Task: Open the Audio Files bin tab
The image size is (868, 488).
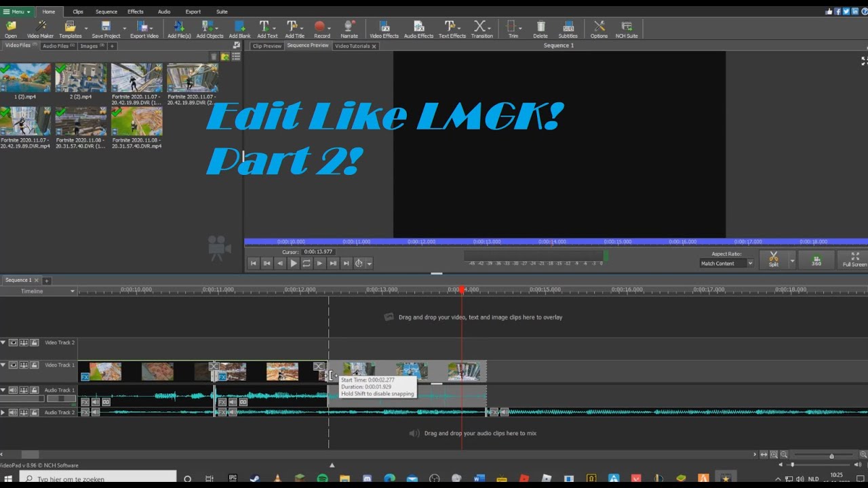Action: pos(58,46)
